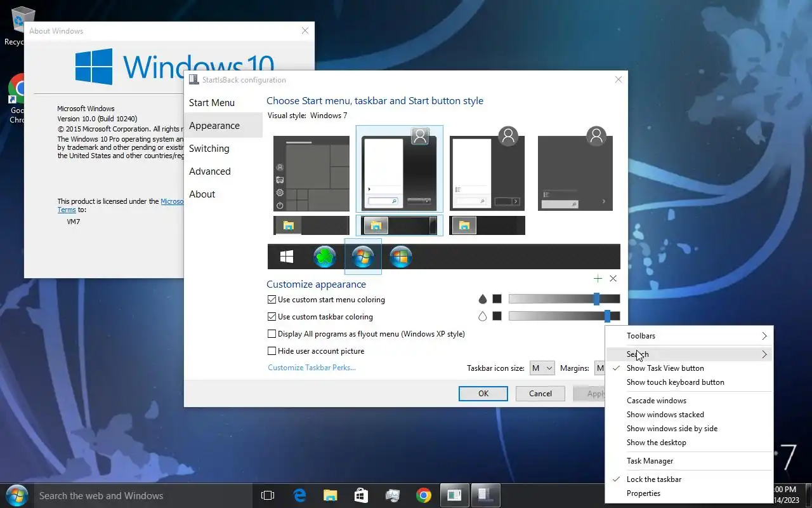Pick the start menu color swatch
The image size is (812, 508).
497,299
